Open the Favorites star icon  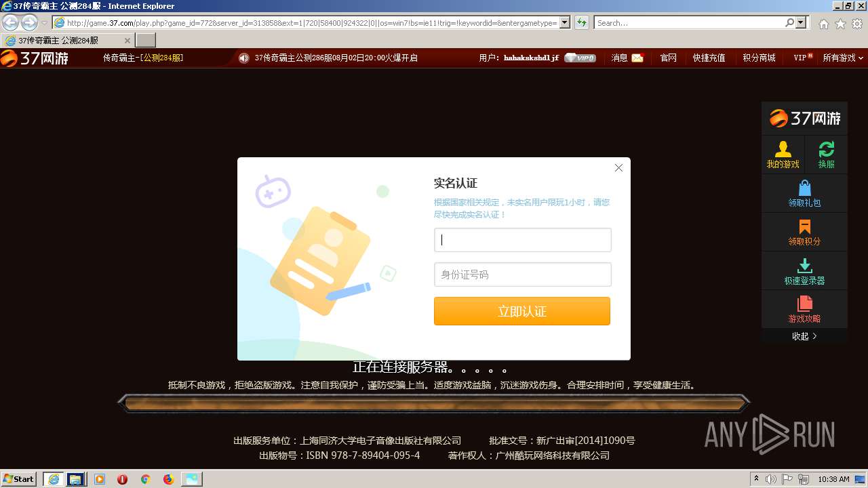(x=840, y=24)
